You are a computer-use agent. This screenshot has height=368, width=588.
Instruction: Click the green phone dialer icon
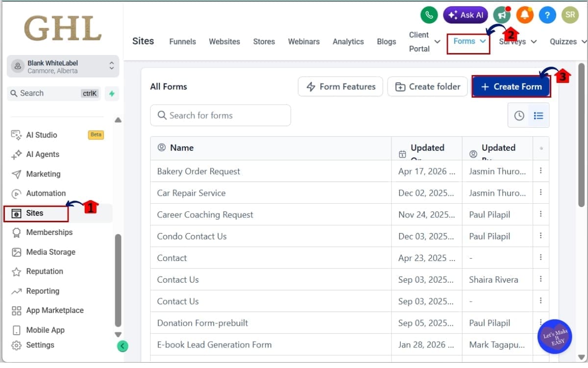click(429, 15)
